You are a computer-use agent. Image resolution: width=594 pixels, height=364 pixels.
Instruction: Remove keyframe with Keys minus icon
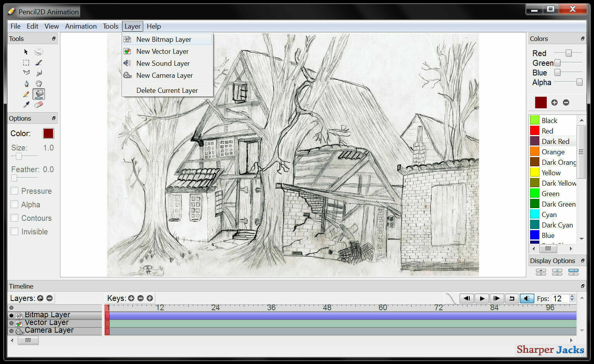[x=141, y=298]
